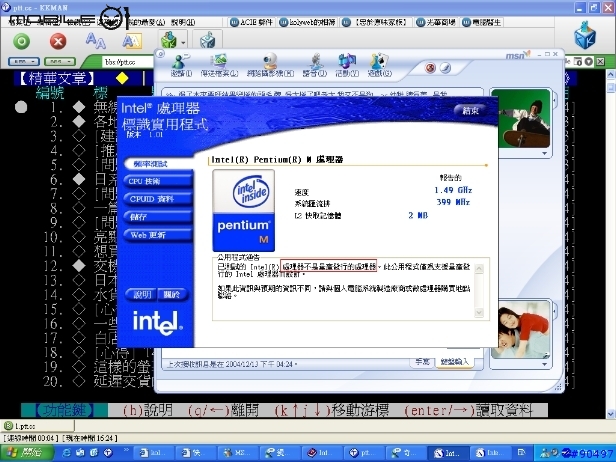The width and height of the screenshot is (616, 462).
Task: Open the ACIE 郵件 bookmark
Action: click(252, 22)
